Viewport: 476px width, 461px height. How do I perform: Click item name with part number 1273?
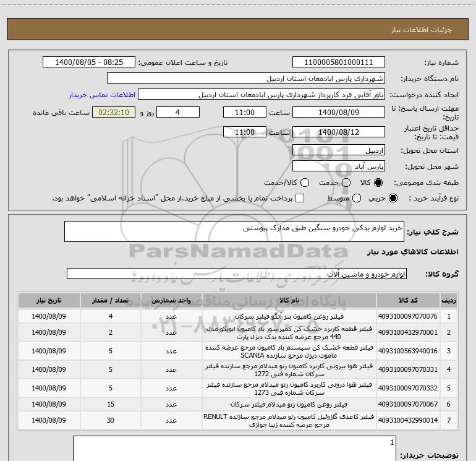pos(289,388)
